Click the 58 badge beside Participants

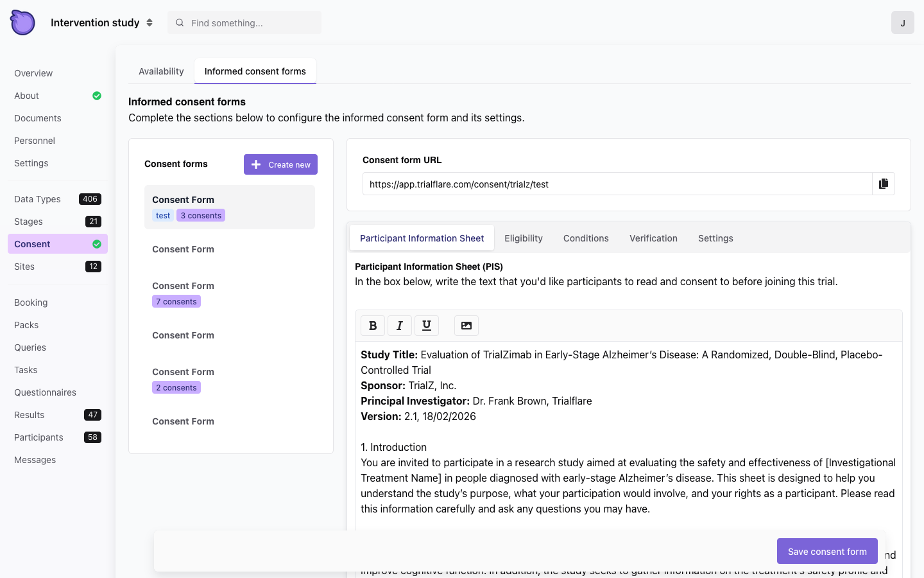coord(93,437)
